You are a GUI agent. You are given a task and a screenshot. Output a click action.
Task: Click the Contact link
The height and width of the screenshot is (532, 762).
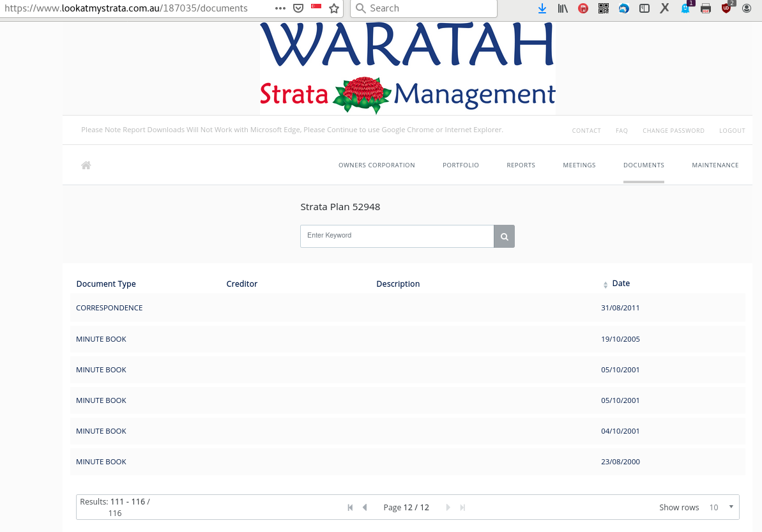pyautogui.click(x=586, y=131)
